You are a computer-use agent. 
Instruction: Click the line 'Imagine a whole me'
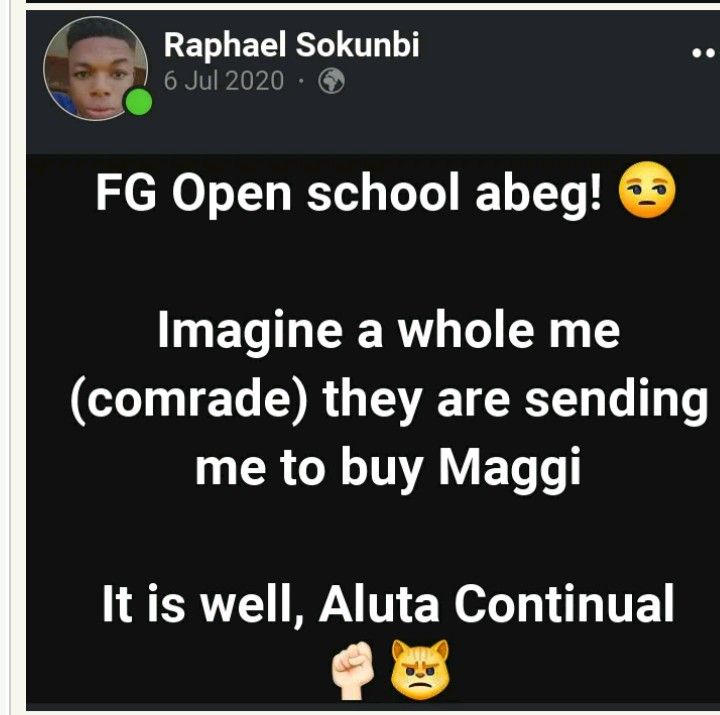click(388, 331)
